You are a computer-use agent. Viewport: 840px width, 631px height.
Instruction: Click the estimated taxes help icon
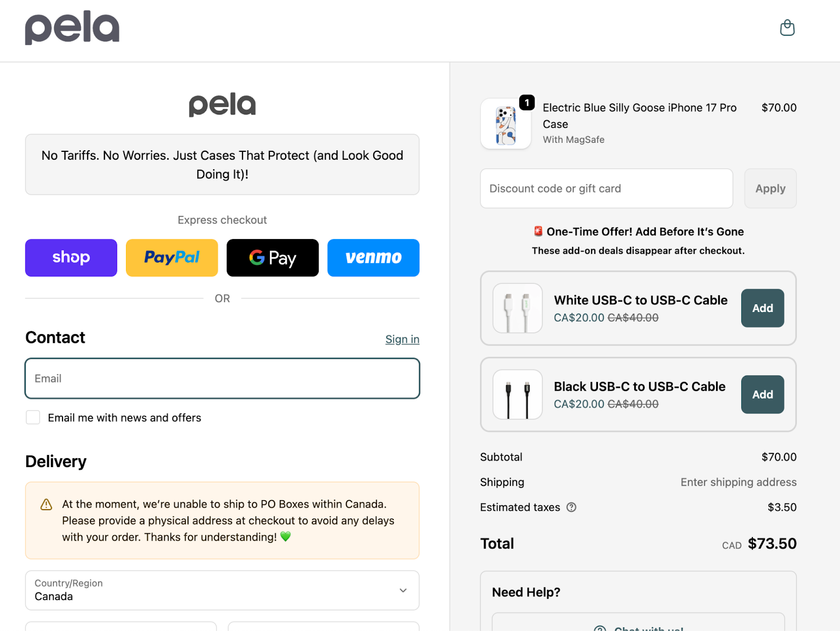[x=572, y=507]
